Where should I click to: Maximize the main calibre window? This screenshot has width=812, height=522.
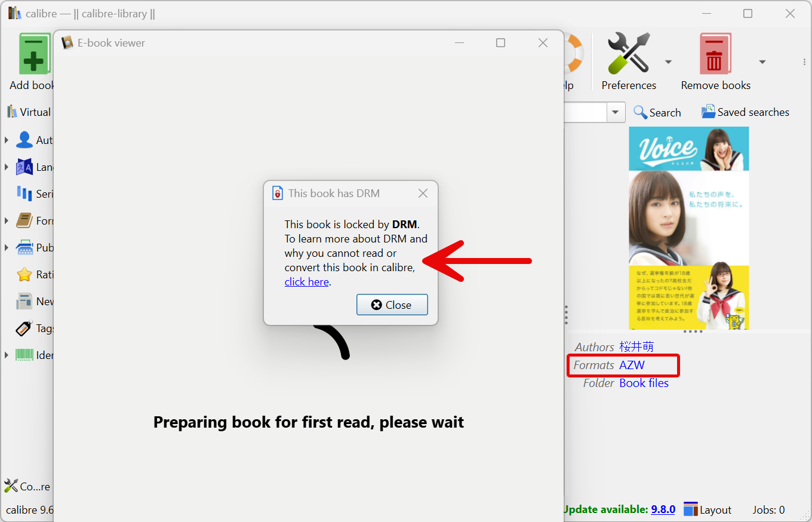click(748, 13)
